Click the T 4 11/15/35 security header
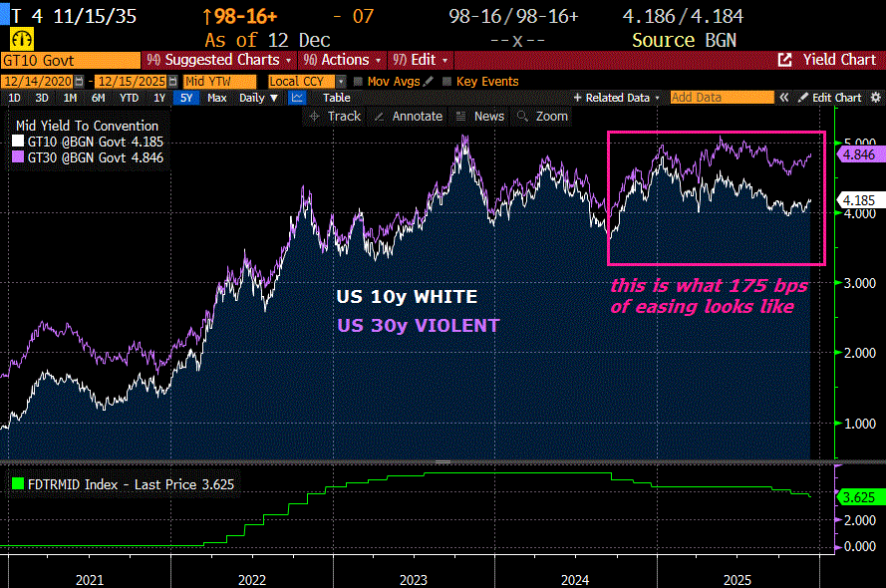The width and height of the screenshot is (886, 588). click(74, 16)
